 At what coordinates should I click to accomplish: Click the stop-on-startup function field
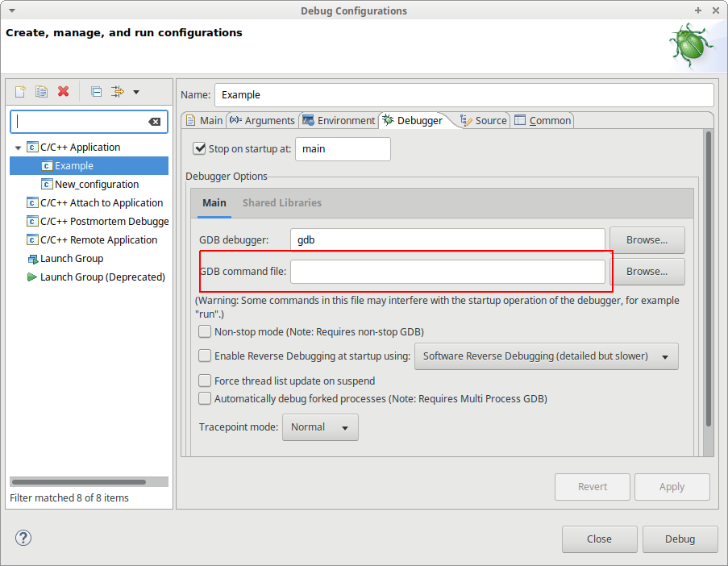[x=343, y=149]
